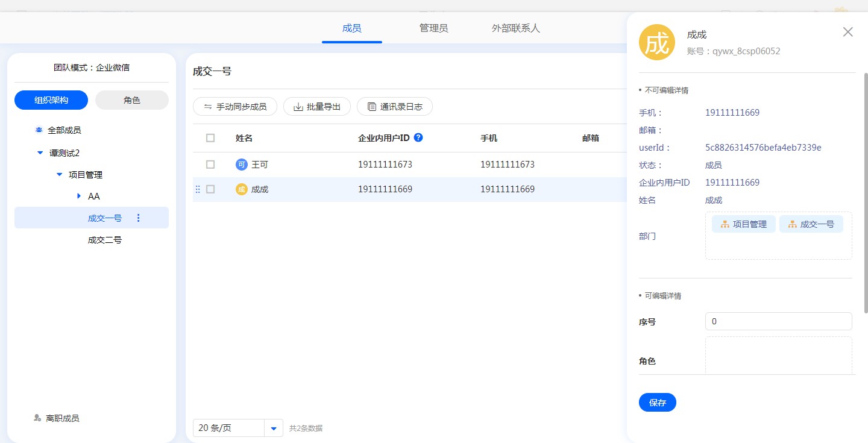
Task: Switch to the 外部联系人 tab
Action: 515,28
